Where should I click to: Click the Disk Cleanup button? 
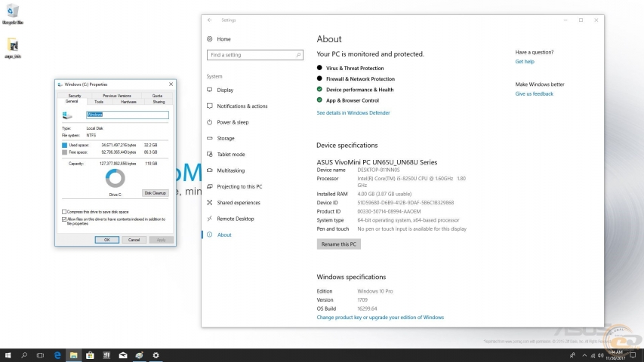[155, 193]
